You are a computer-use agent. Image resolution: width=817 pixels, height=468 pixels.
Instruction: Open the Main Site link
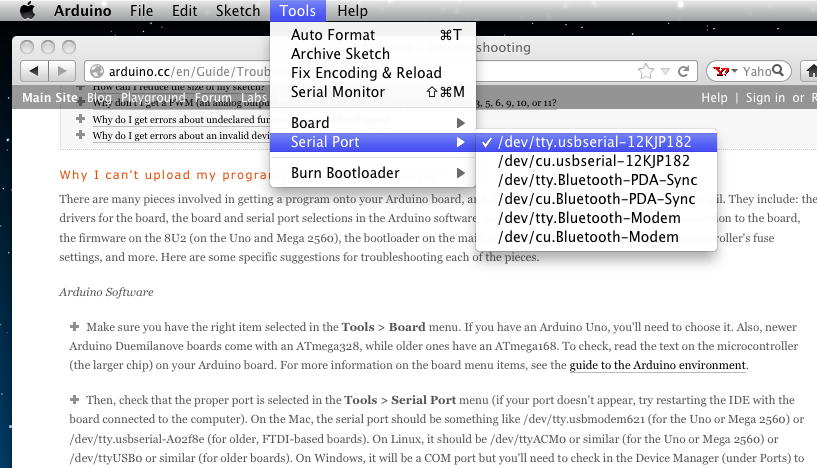(49, 98)
